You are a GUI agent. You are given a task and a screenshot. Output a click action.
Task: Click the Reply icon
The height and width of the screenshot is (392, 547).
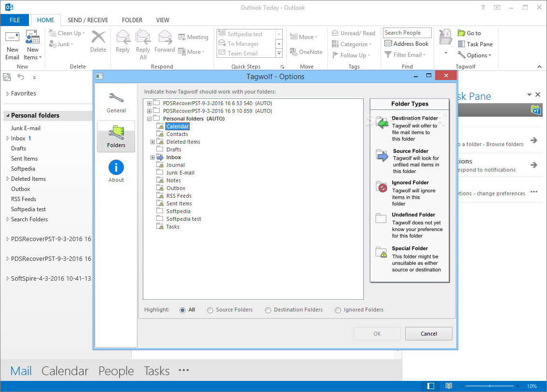click(123, 37)
